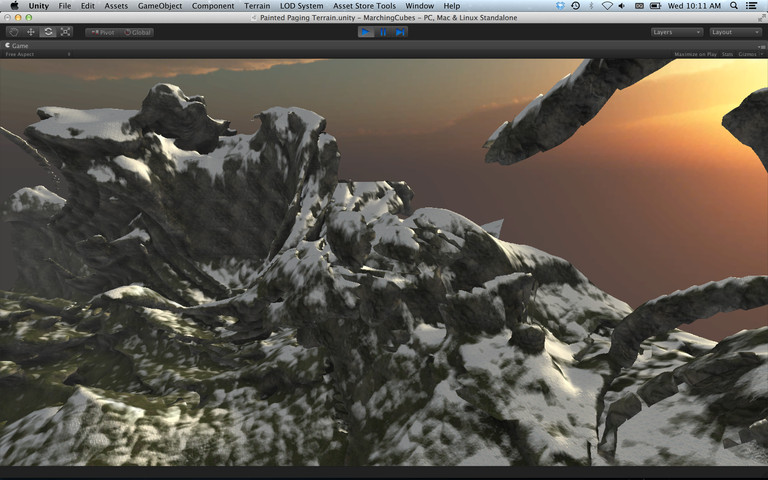The height and width of the screenshot is (480, 768).
Task: Select the Rotate tool
Action: pos(48,32)
